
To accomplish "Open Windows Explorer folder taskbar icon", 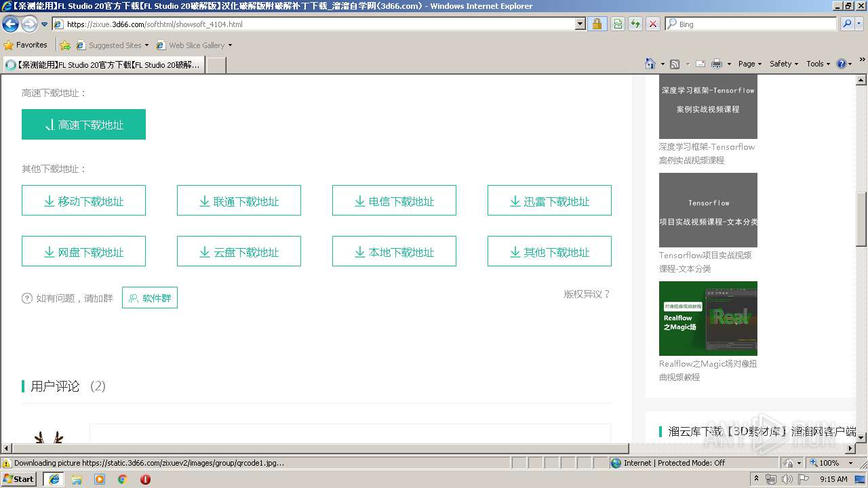I will click(x=77, y=479).
